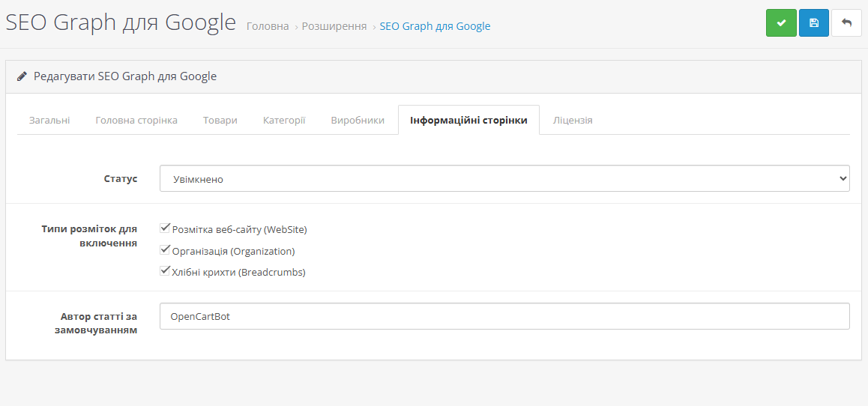Screen dimensions: 868x406
Task: Click the pencil icon in panel heading
Action: click(22, 76)
